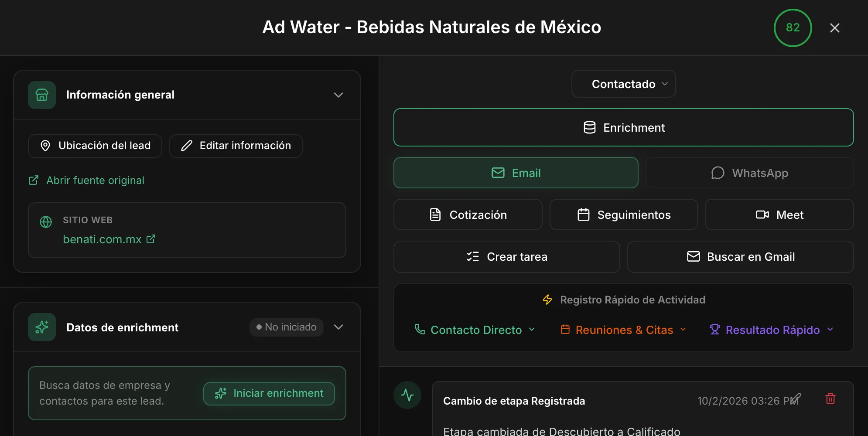The image size is (868, 436).
Task: Click Crear tarea
Action: [506, 256]
